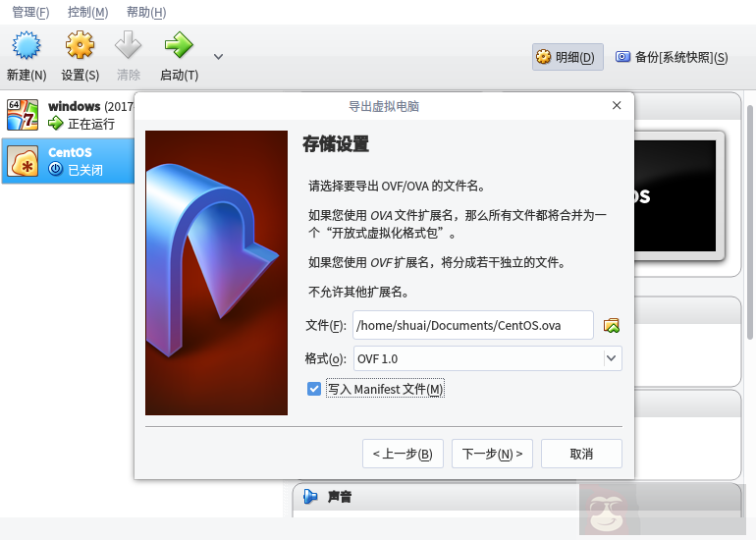The height and width of the screenshot is (540, 756).
Task: Open Settings (设置) gear toolbar icon
Action: tap(81, 45)
